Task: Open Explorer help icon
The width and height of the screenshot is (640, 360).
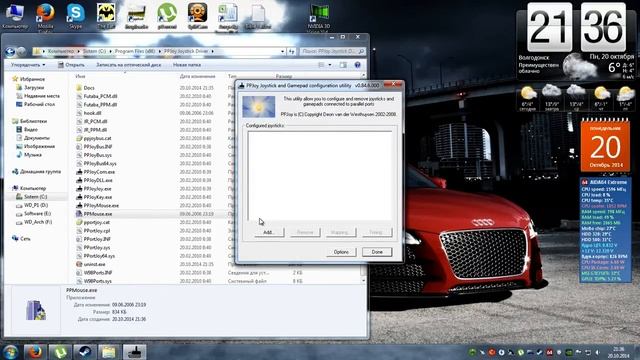Action: [358, 65]
